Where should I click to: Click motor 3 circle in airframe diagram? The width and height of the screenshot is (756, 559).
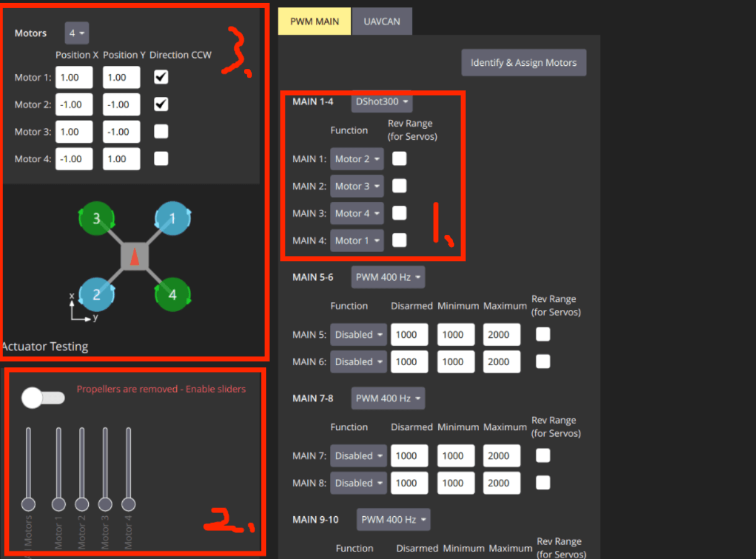[x=96, y=219]
